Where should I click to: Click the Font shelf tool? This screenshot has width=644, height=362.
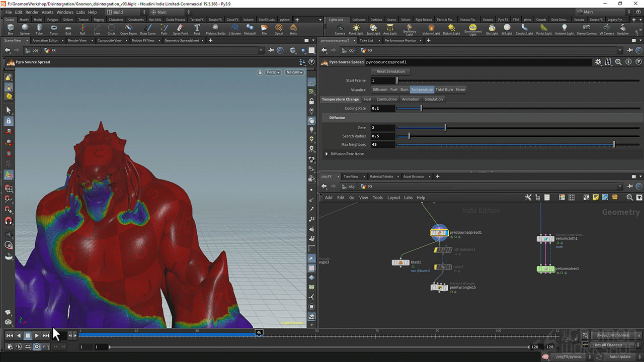197,29
